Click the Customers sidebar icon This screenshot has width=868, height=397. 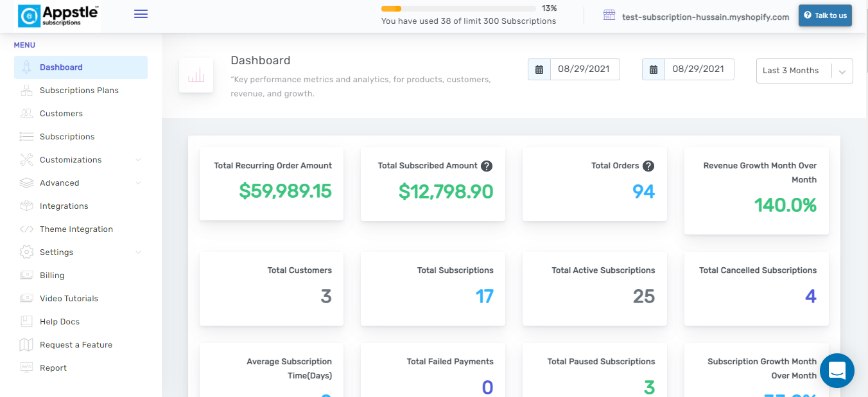(x=26, y=114)
